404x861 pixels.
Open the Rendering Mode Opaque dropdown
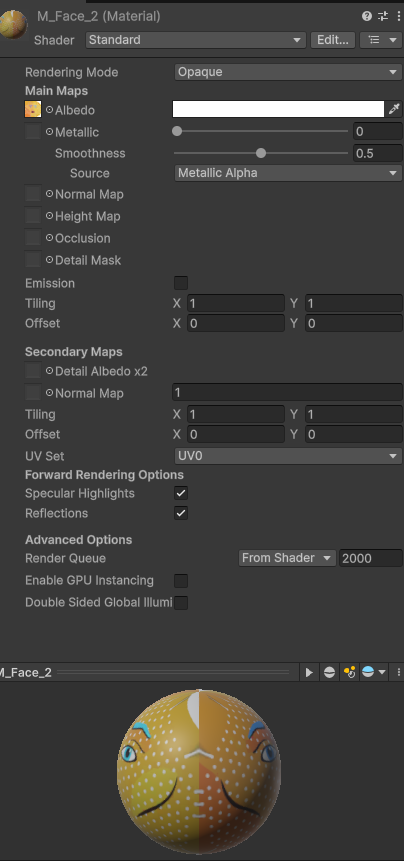pos(288,72)
